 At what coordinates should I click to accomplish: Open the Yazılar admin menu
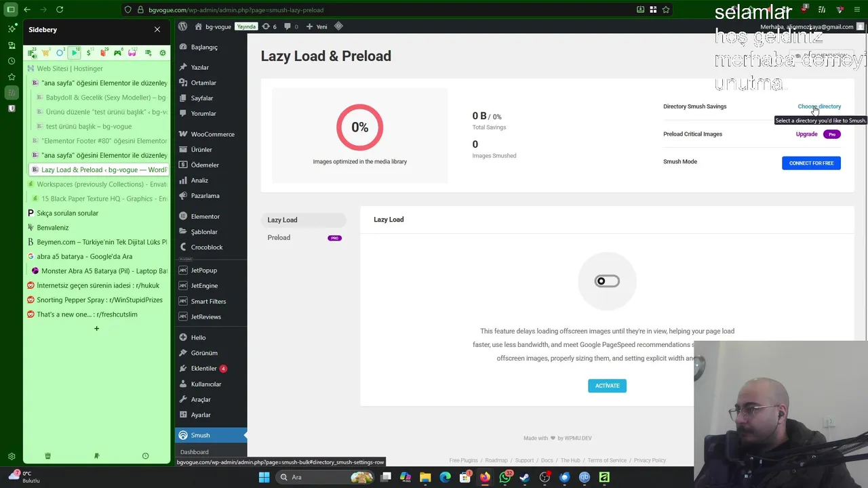click(x=210, y=67)
